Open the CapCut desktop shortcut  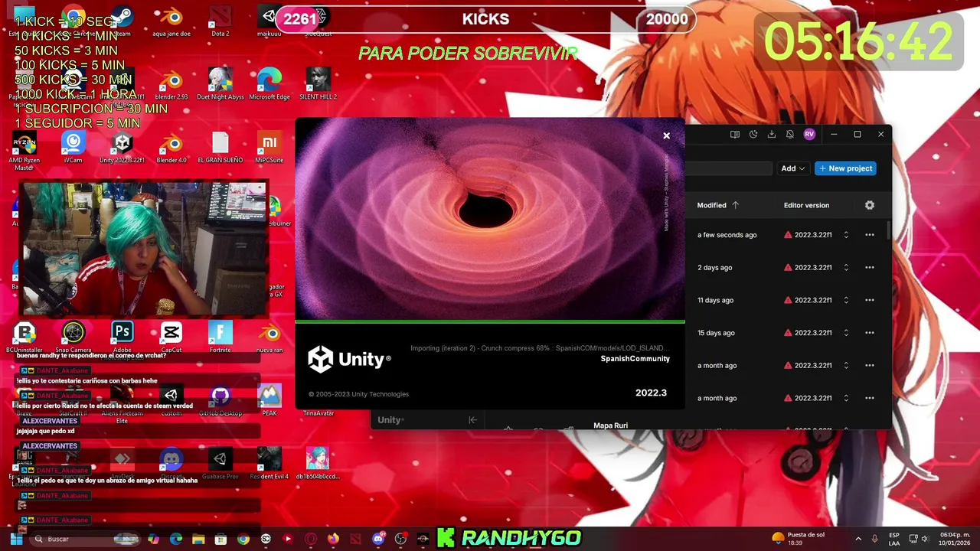click(x=171, y=337)
